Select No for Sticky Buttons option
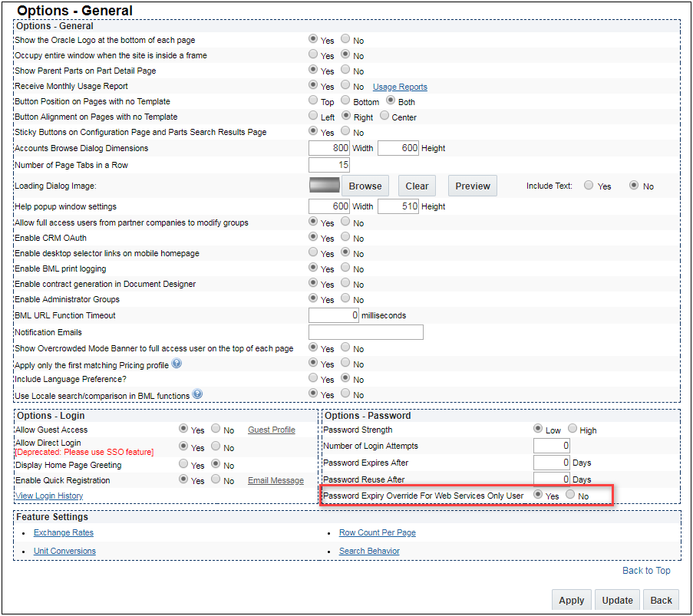 345,131
